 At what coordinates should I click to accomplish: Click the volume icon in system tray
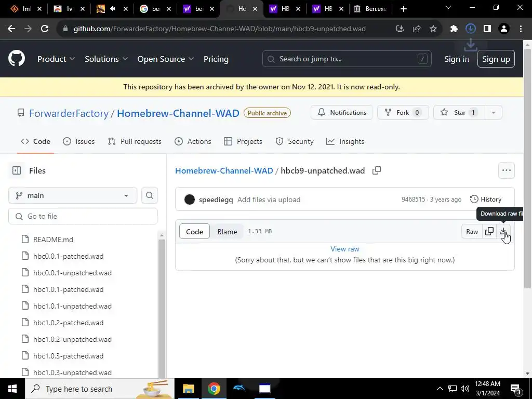465,389
